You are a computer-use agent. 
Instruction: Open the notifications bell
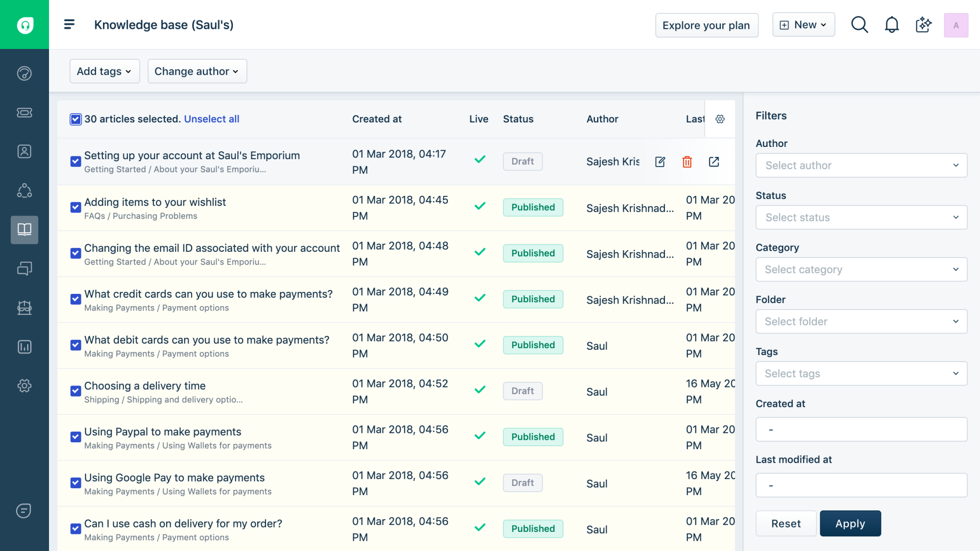click(892, 24)
